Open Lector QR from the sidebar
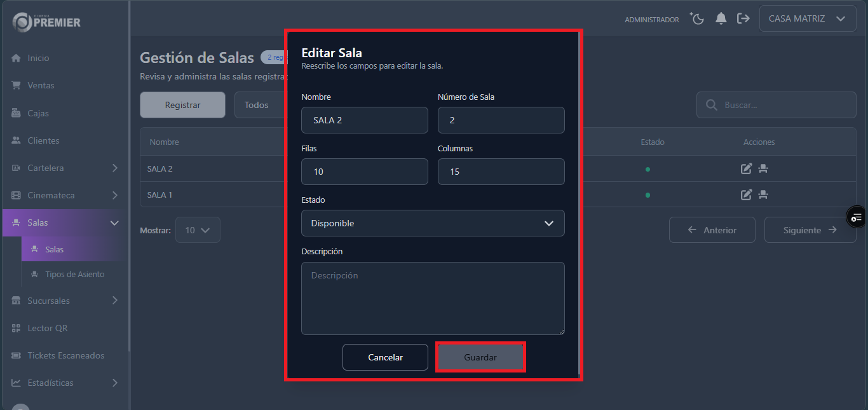This screenshot has width=868, height=410. tap(47, 328)
